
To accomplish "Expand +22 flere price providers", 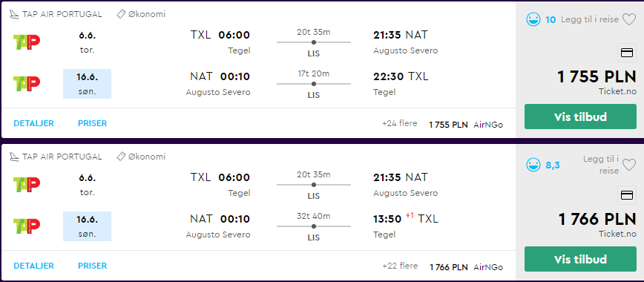I will (x=399, y=266).
